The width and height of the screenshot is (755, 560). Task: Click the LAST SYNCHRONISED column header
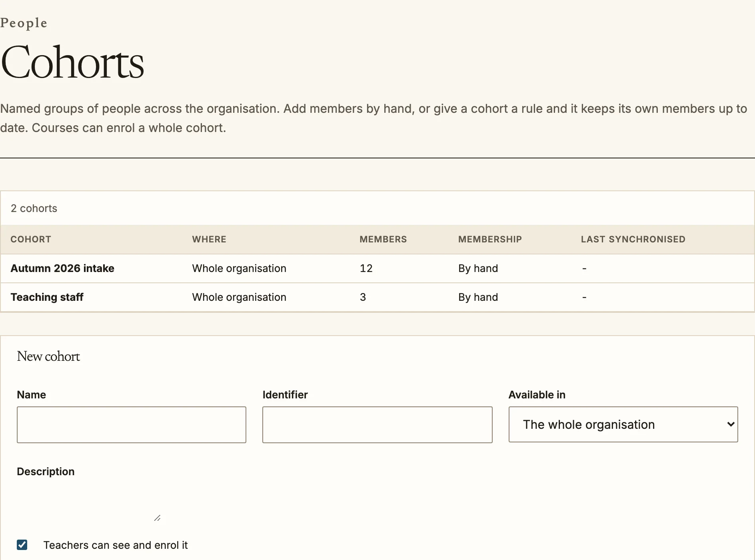pyautogui.click(x=633, y=239)
